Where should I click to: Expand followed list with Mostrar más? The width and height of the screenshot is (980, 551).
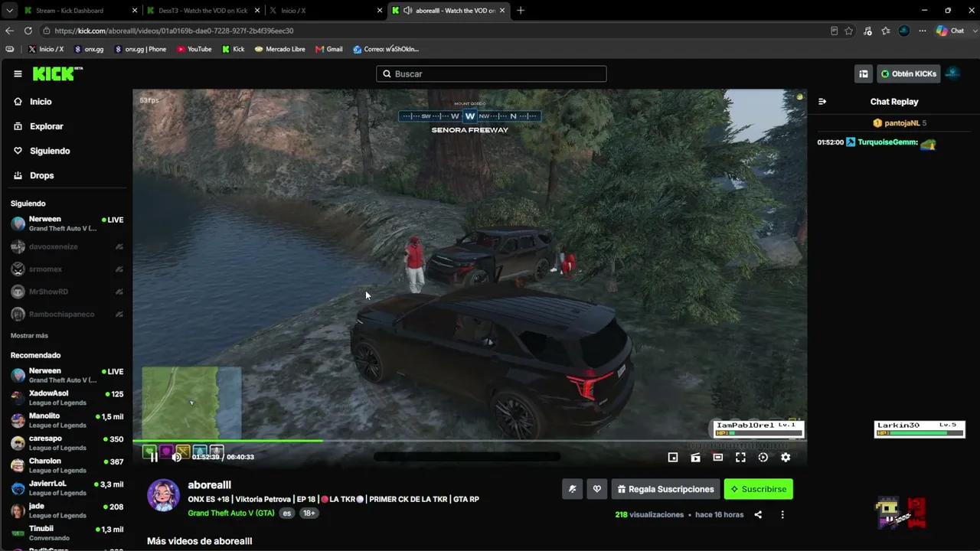(29, 336)
